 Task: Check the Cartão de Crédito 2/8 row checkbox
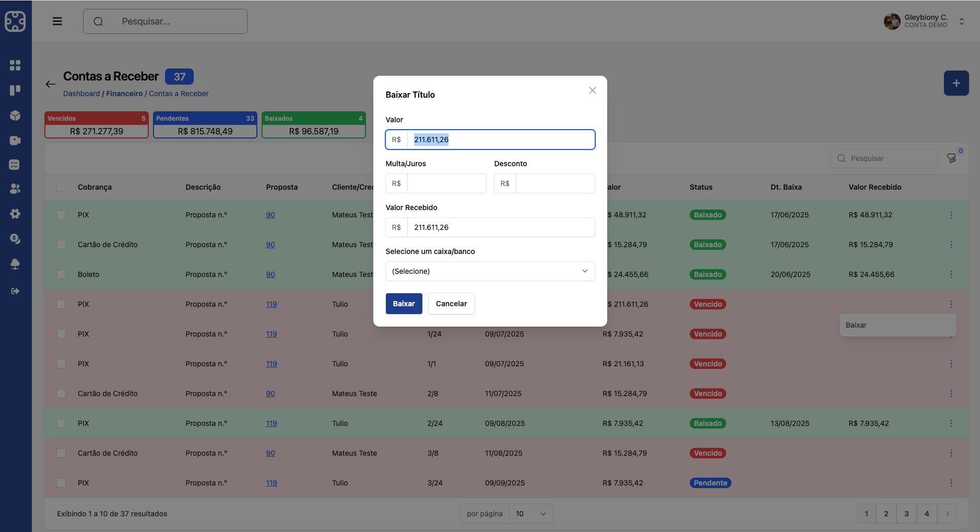(x=61, y=394)
